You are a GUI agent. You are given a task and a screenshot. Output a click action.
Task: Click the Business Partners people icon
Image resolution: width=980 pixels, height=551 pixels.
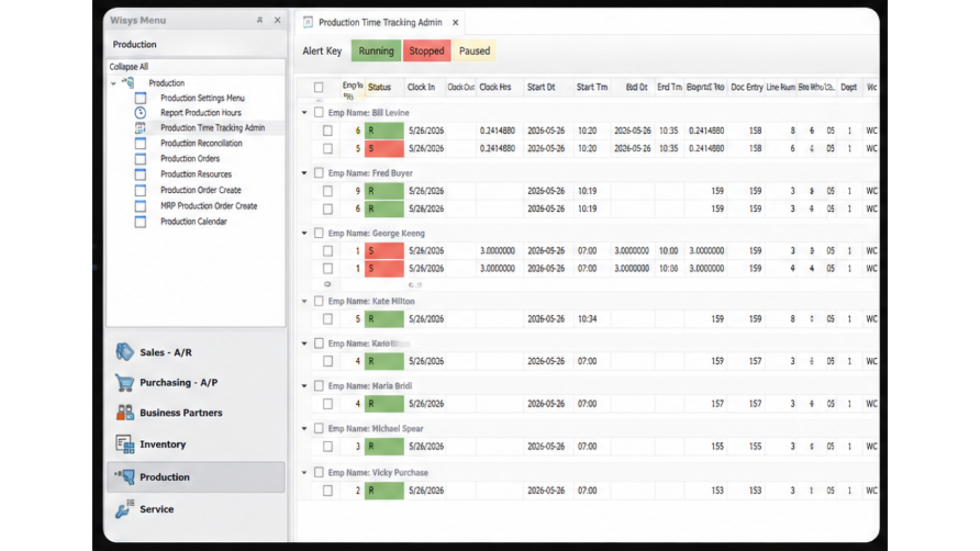coord(125,412)
